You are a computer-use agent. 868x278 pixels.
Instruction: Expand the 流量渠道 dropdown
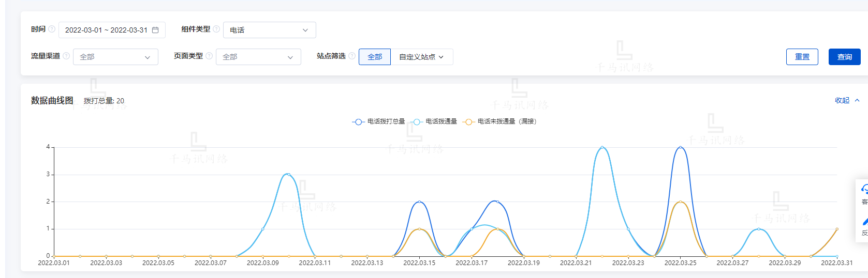[x=115, y=57]
